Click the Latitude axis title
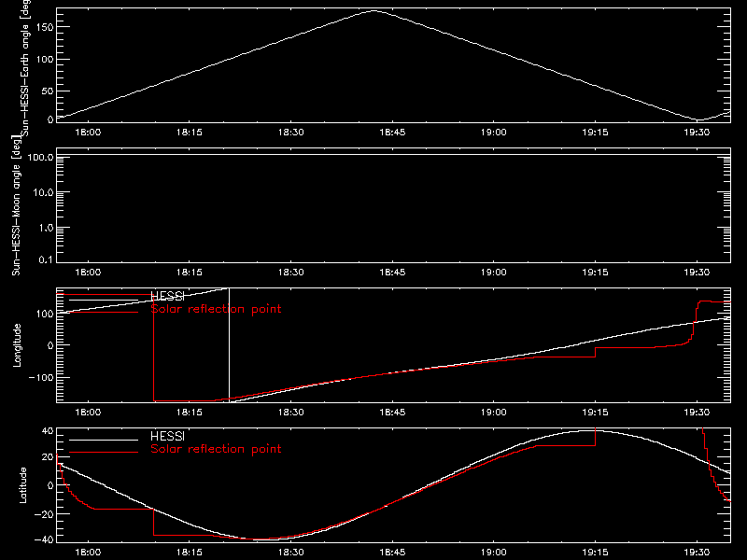 pos(22,485)
